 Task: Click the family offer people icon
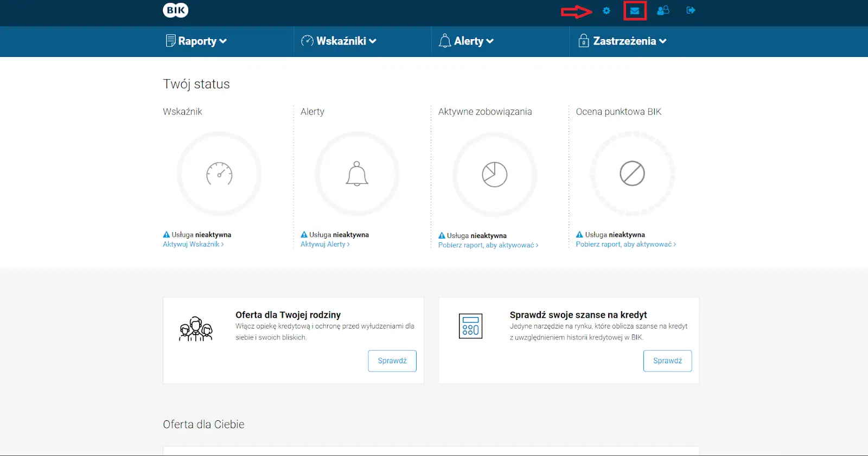click(196, 329)
